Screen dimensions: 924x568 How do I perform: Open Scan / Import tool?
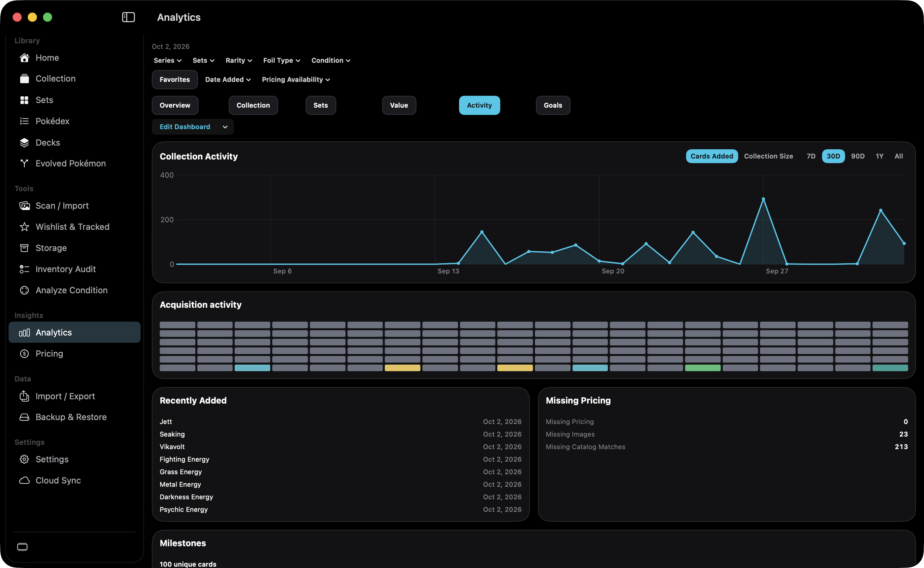(x=74, y=205)
